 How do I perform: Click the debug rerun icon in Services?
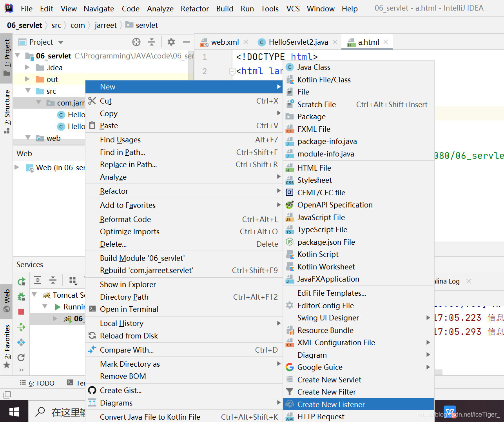(x=21, y=296)
